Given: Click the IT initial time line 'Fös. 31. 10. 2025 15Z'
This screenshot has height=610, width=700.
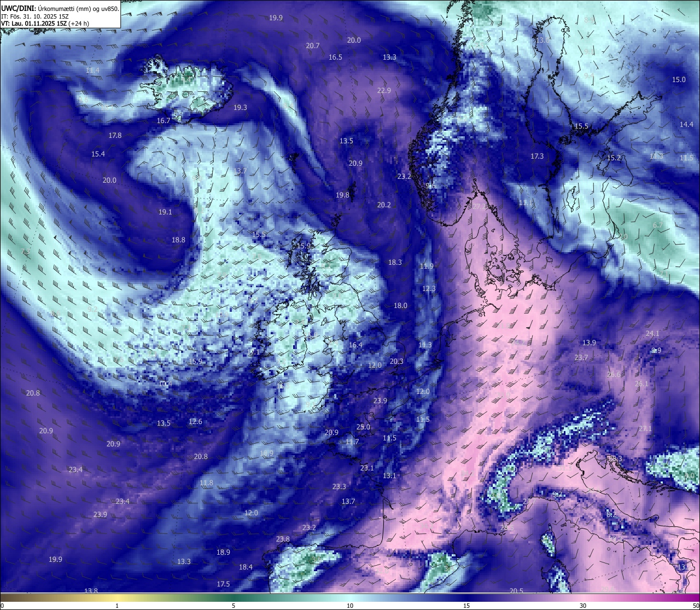Looking at the screenshot, I should [38, 16].
